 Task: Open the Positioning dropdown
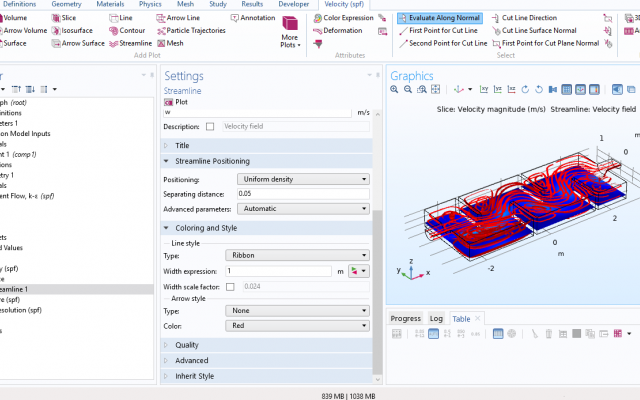click(303, 179)
